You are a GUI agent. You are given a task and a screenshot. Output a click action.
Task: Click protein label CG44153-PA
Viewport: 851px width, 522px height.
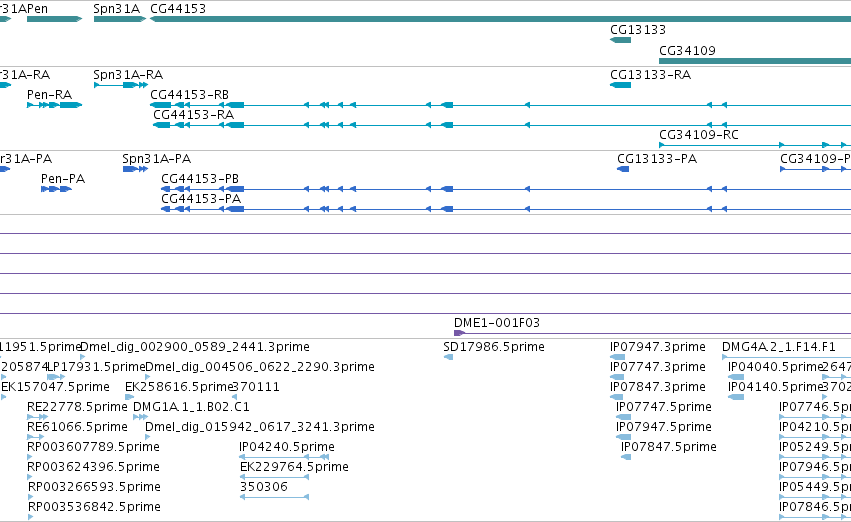point(201,199)
